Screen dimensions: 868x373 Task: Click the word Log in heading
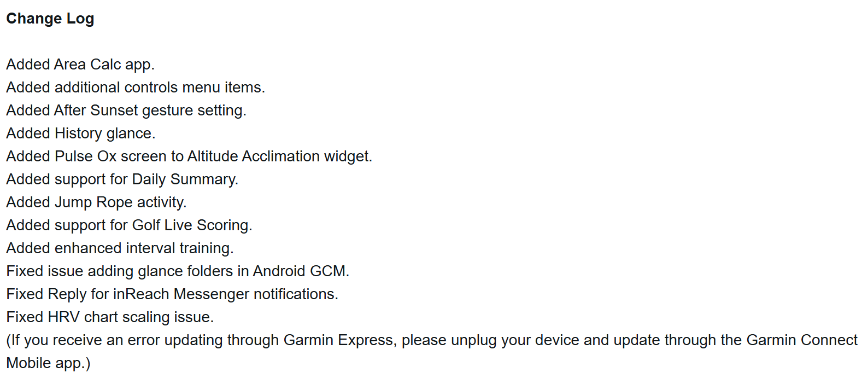[80, 19]
